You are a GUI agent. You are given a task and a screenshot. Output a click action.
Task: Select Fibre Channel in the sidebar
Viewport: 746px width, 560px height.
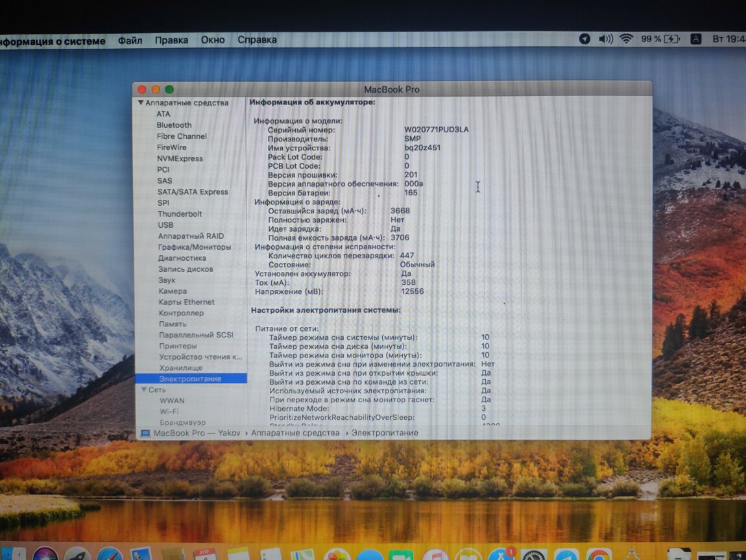click(182, 136)
